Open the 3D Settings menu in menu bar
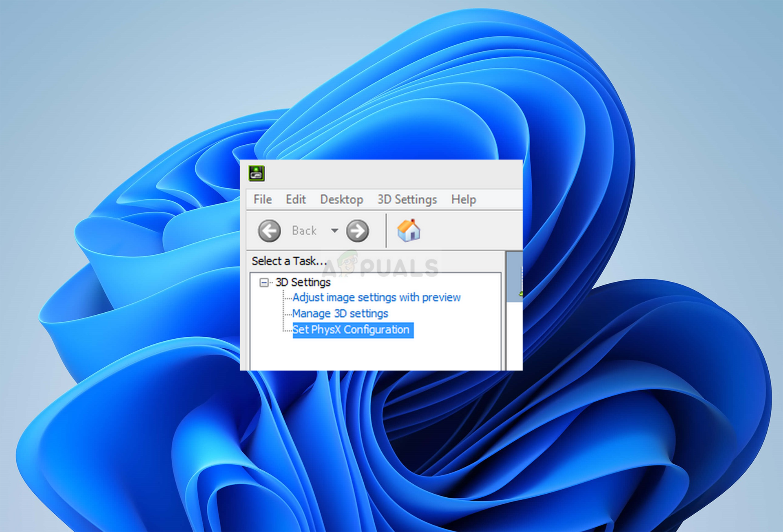This screenshot has width=783, height=532. coord(407,199)
